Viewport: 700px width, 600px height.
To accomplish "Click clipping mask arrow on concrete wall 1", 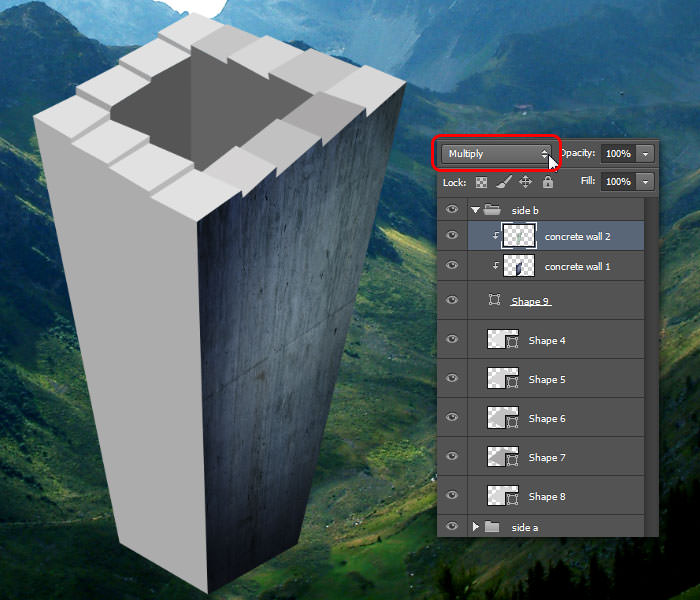I will [496, 266].
